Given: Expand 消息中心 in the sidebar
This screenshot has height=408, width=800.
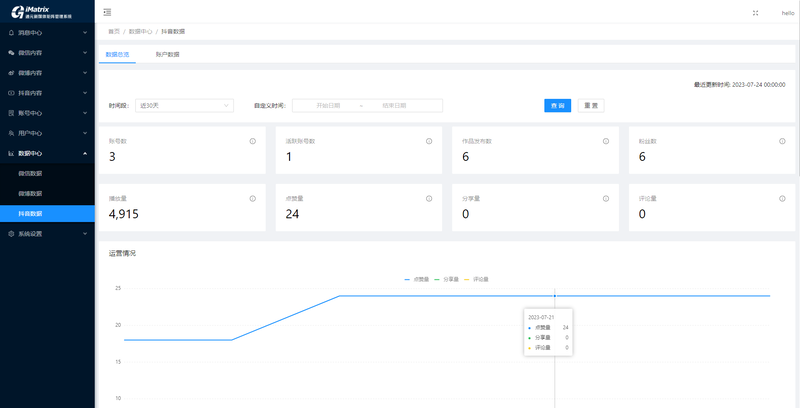Looking at the screenshot, I should click(x=47, y=33).
